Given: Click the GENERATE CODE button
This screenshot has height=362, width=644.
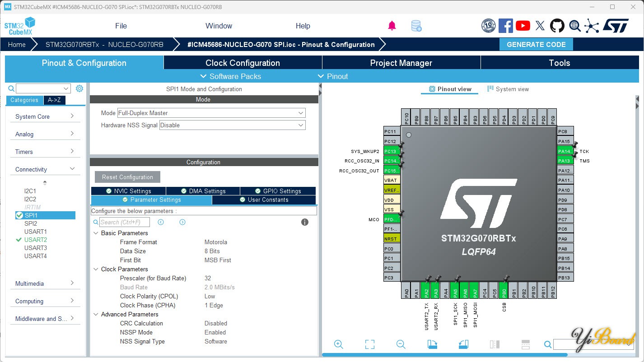Looking at the screenshot, I should [536, 44].
